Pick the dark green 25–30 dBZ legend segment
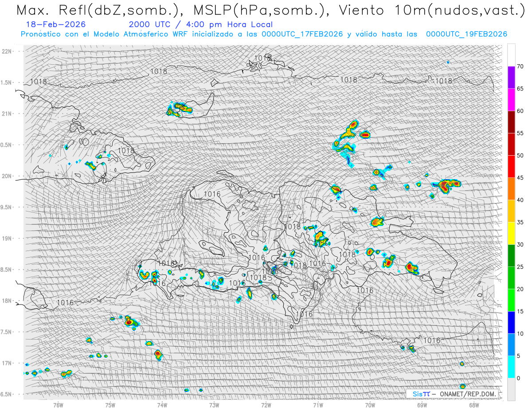This screenshot has height=411, width=532. point(512,256)
